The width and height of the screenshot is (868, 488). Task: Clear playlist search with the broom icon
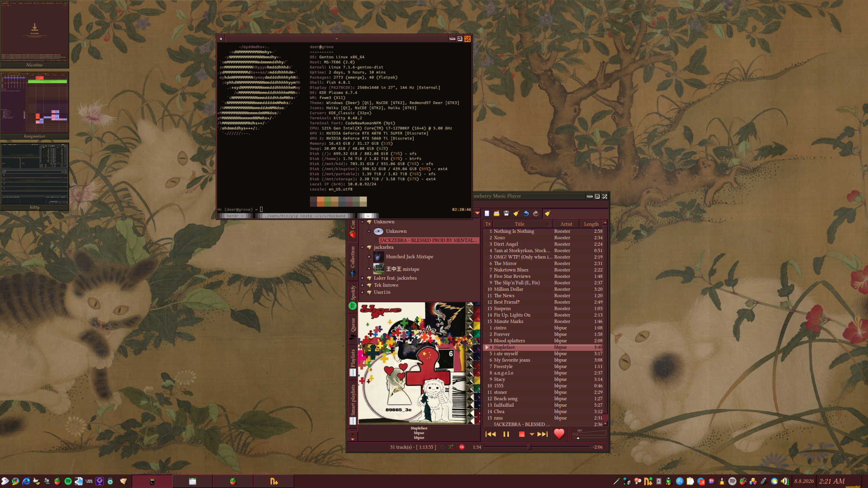pyautogui.click(x=548, y=214)
